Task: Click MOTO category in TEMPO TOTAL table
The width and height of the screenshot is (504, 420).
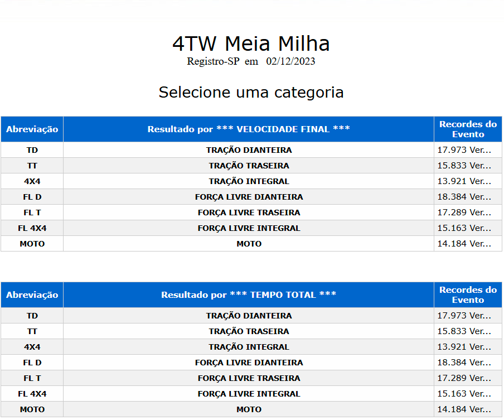Action: click(x=249, y=409)
